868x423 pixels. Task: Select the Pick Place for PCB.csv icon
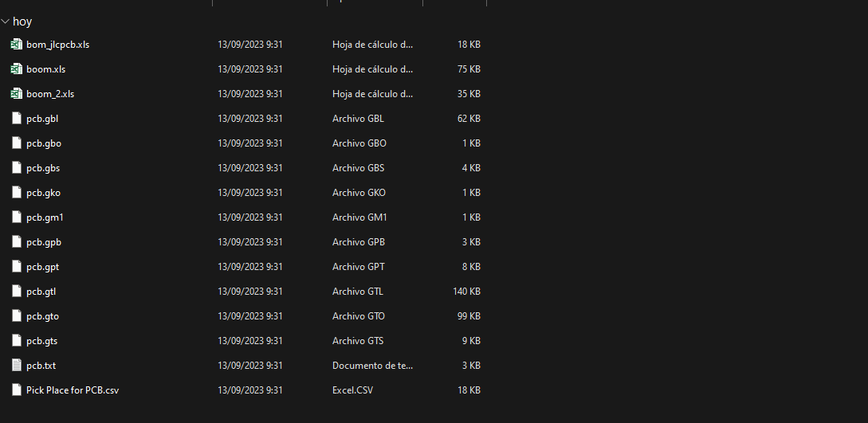tap(16, 390)
